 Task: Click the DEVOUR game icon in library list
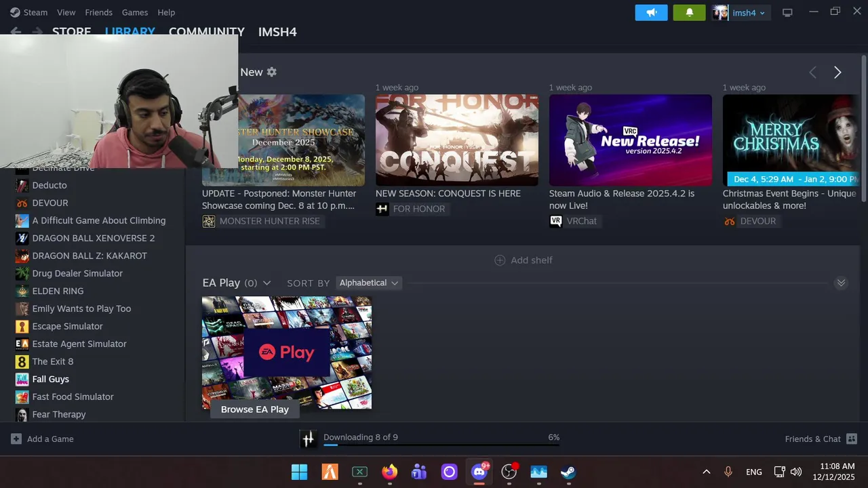click(22, 203)
